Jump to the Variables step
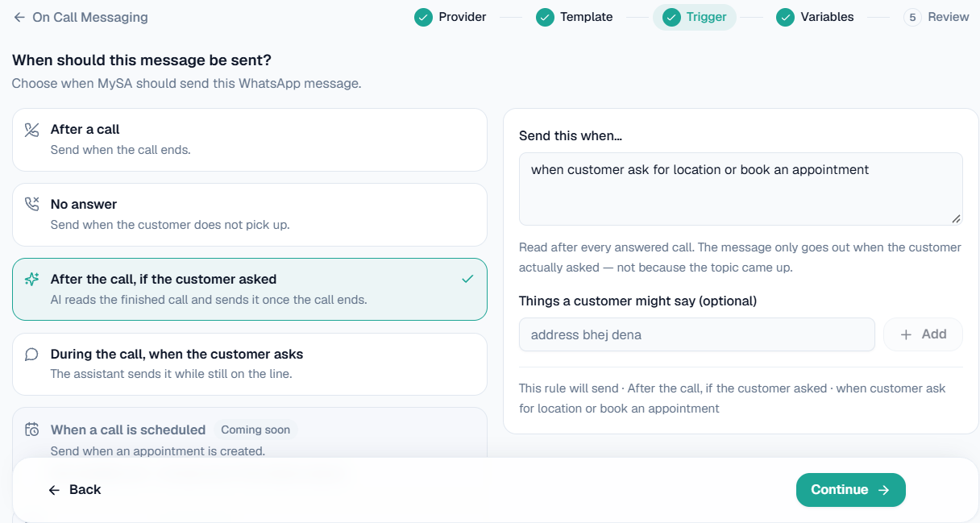 click(815, 17)
